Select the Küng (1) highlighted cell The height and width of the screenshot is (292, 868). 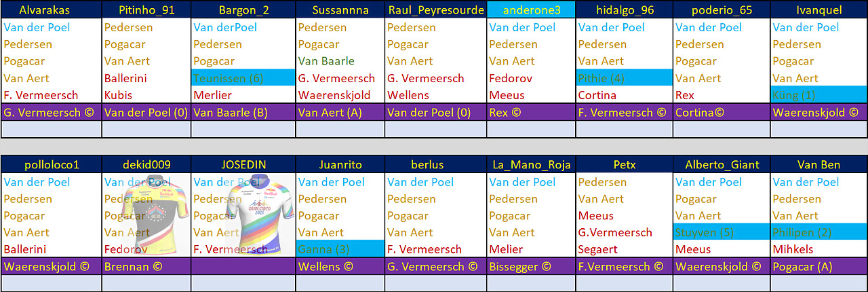(x=818, y=95)
